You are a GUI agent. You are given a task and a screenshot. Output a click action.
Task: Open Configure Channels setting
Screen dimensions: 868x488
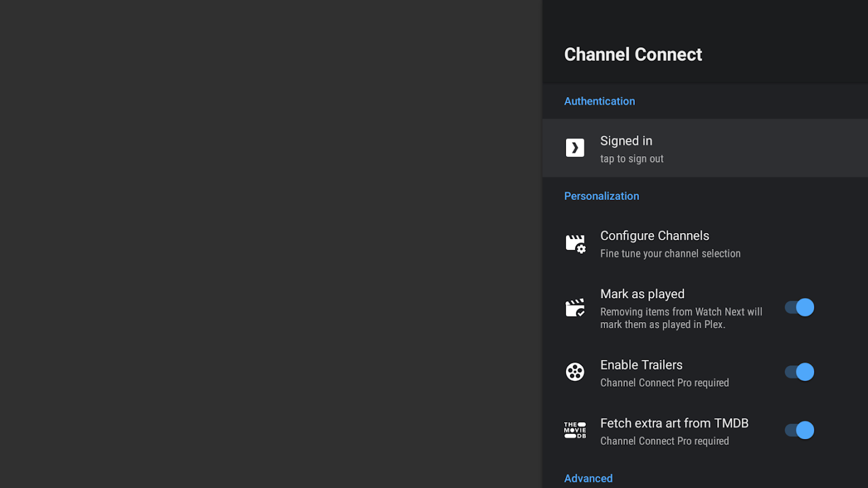pyautogui.click(x=705, y=244)
